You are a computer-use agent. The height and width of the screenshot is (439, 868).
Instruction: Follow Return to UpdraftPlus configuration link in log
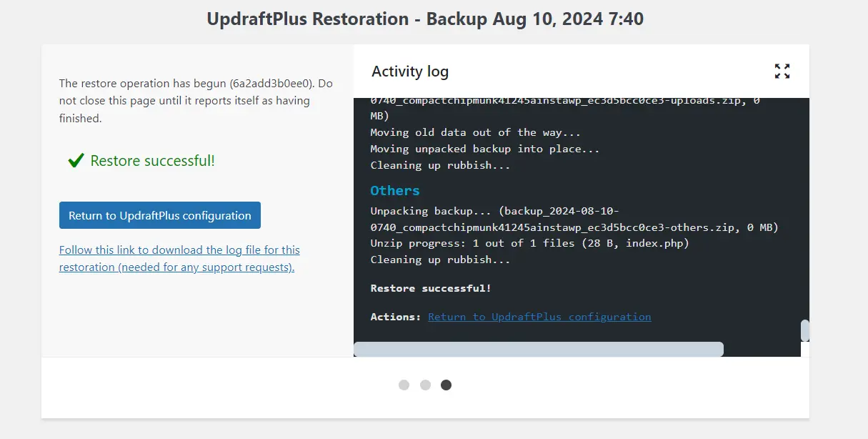pyautogui.click(x=539, y=317)
